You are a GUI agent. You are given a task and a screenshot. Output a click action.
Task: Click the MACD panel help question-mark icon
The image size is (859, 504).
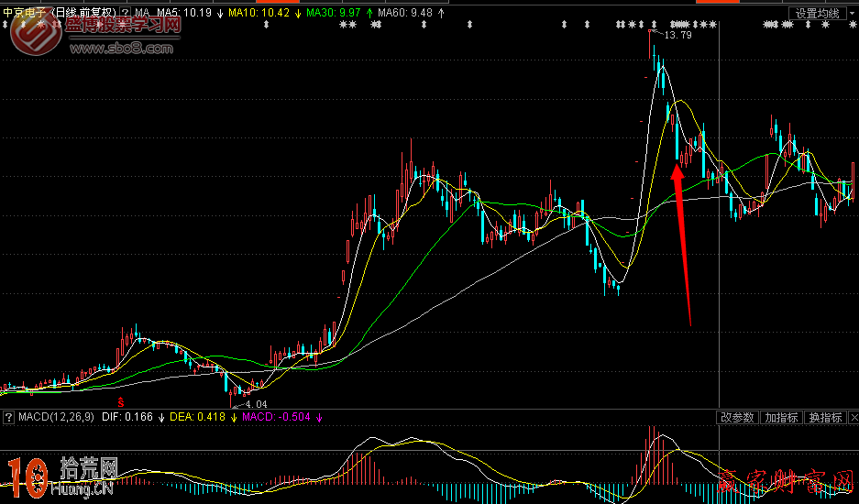[x=9, y=418]
